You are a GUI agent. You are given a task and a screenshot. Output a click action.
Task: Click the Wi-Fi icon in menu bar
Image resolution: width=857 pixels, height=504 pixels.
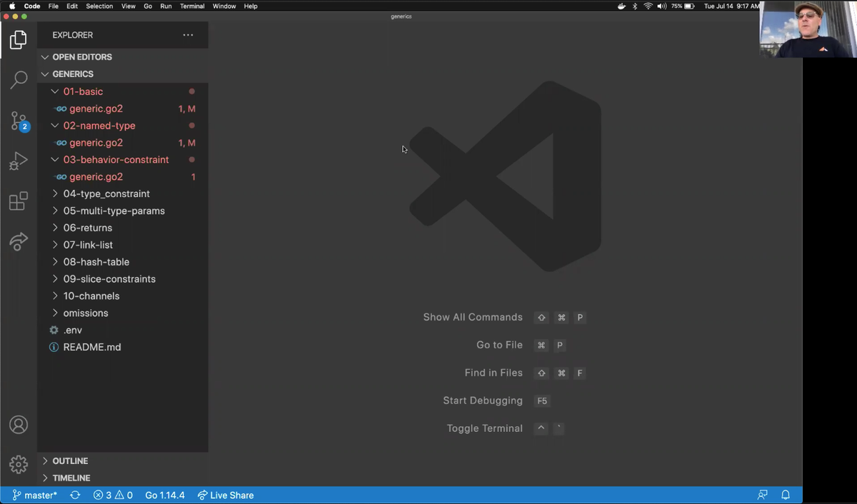point(648,6)
